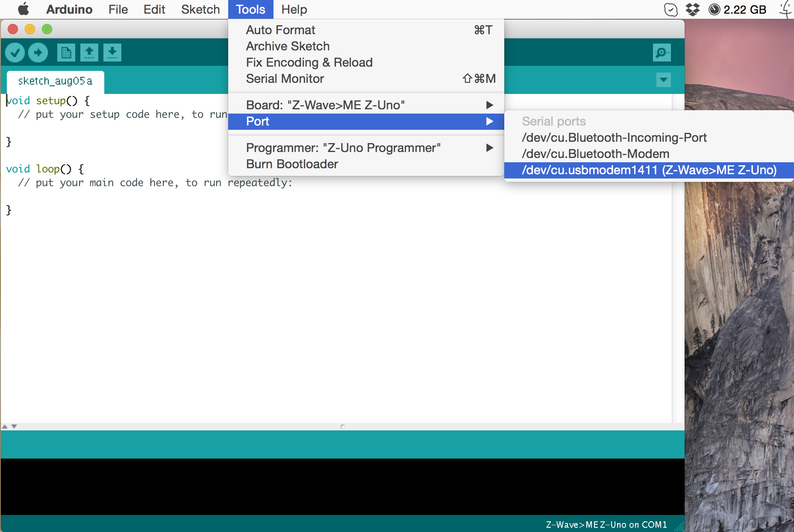Click the Upload arrow button
794x532 pixels.
[38, 53]
